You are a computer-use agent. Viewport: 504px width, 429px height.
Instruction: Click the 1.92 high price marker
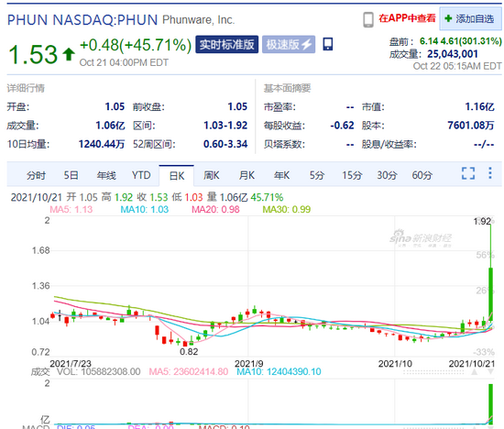[482, 222]
